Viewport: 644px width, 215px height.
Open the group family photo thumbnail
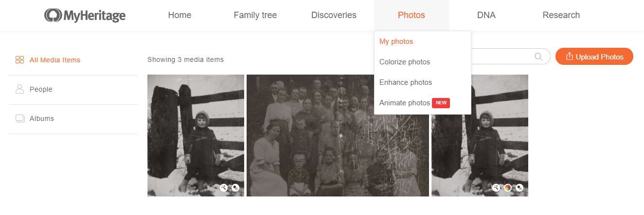click(x=338, y=136)
